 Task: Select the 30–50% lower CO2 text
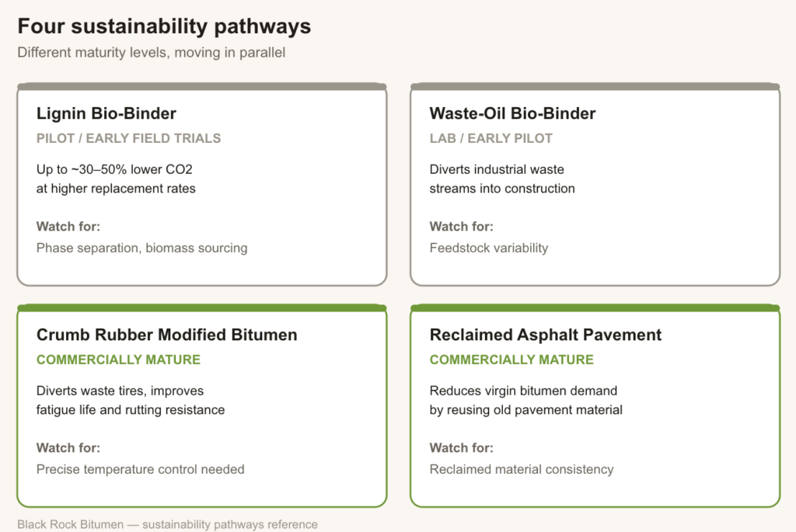coord(116,179)
